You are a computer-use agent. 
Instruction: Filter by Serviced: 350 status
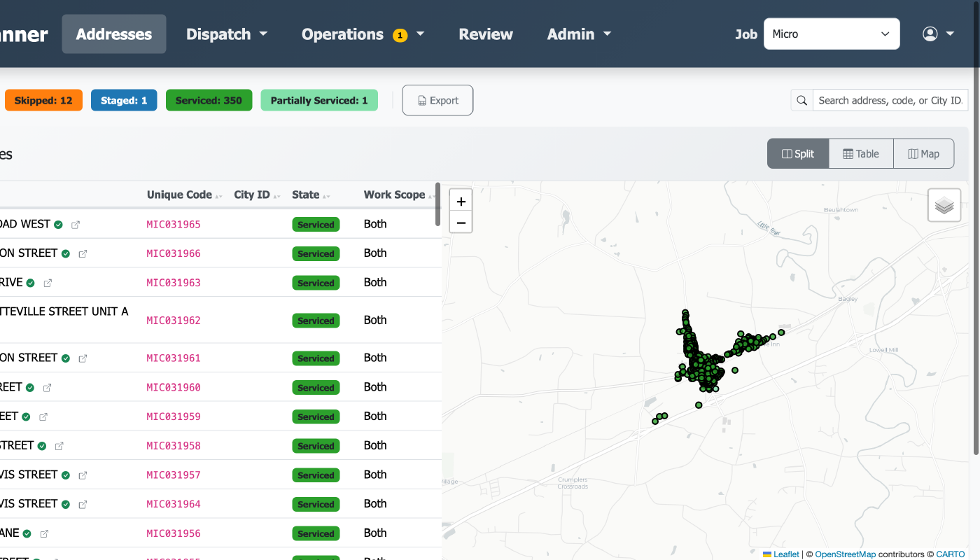tap(209, 101)
